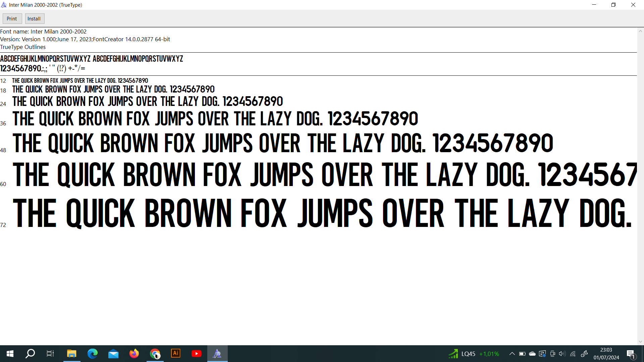Switch to Google Chrome on the taskbar
The width and height of the screenshot is (644, 362).
(x=155, y=354)
